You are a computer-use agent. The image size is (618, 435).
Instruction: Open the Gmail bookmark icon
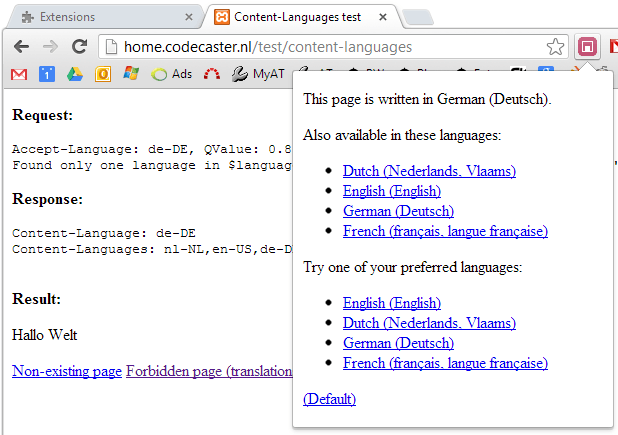click(x=19, y=74)
